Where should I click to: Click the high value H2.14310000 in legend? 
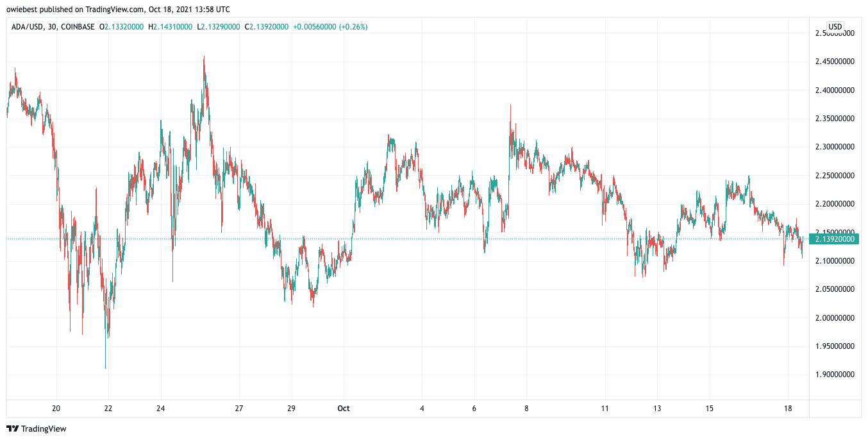coord(172,27)
